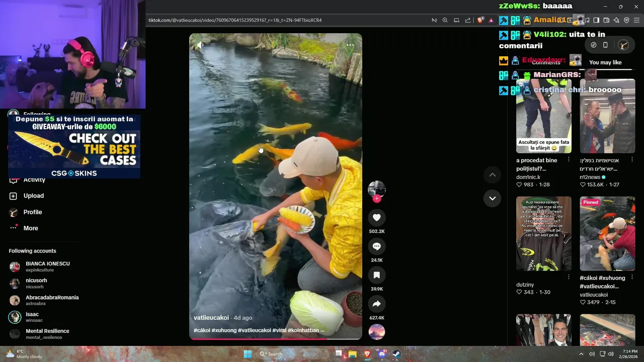Like the koi feeding video
Viewport: 644px width, 362px height.
(x=376, y=218)
